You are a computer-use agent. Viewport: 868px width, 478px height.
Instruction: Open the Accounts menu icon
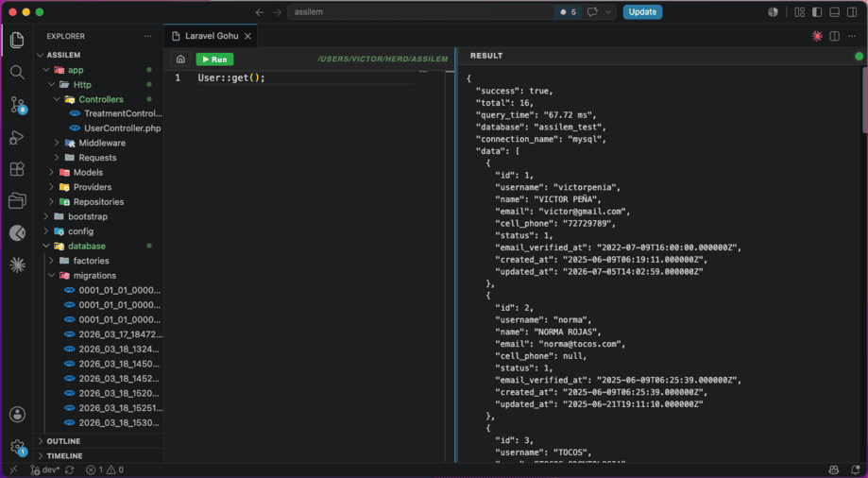click(17, 415)
